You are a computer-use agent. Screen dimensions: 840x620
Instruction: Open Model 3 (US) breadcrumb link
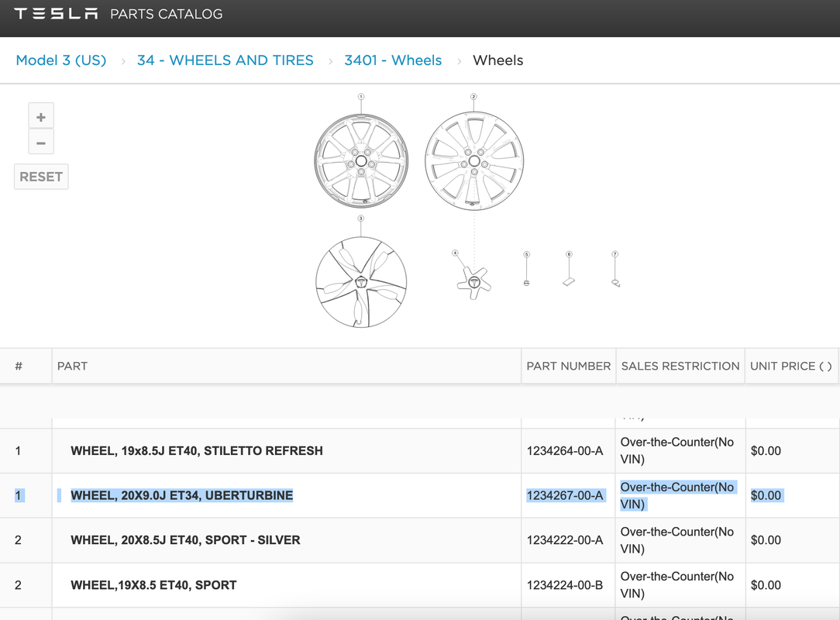click(x=61, y=60)
